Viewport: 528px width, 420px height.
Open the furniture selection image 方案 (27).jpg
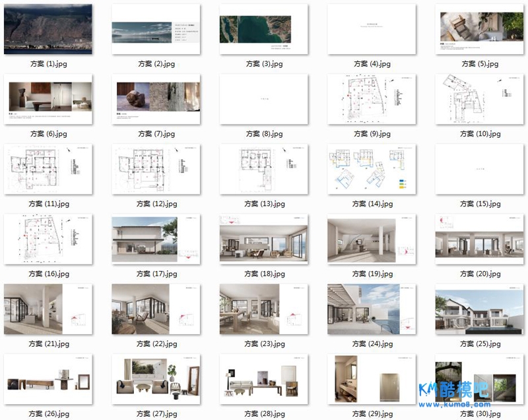tap(156, 380)
